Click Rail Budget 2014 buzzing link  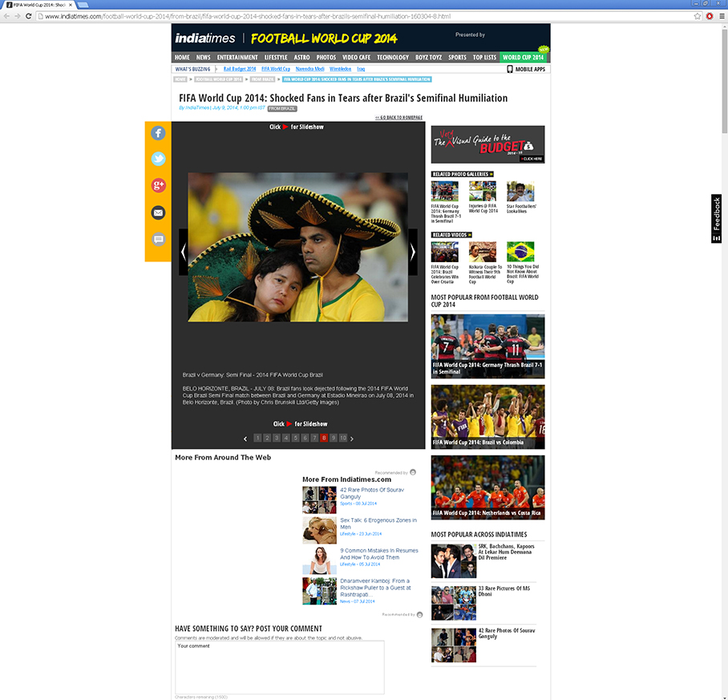240,69
